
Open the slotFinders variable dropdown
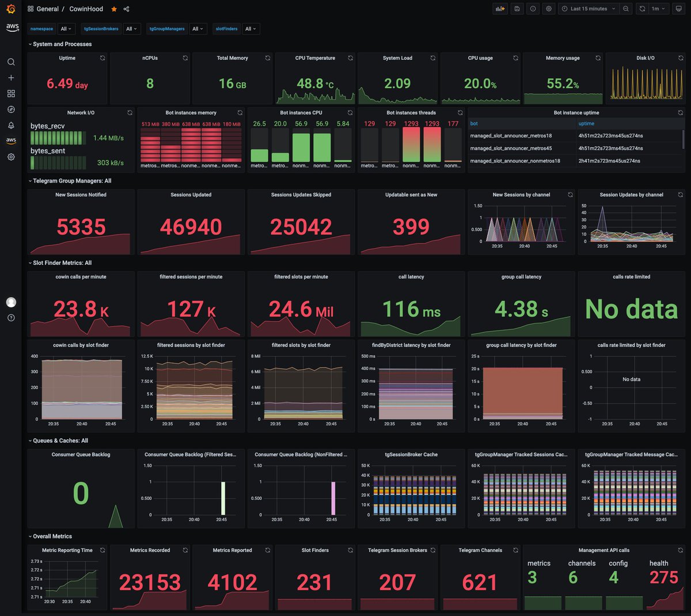pos(250,29)
